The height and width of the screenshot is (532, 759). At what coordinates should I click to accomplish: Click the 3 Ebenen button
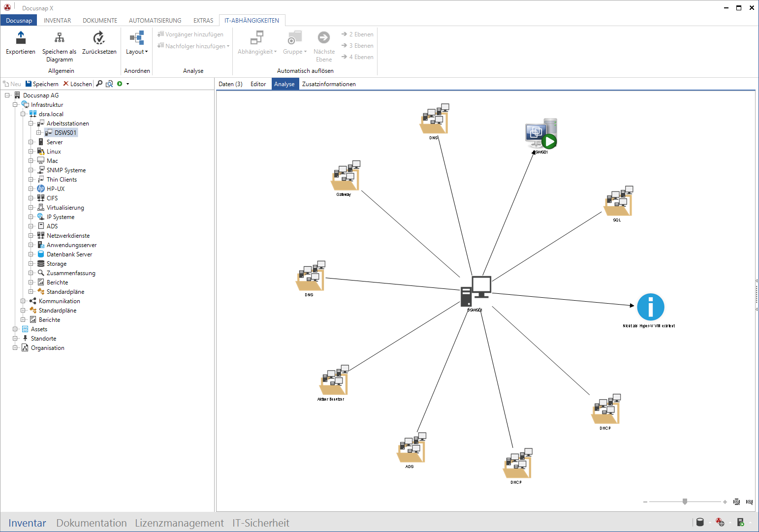point(357,46)
